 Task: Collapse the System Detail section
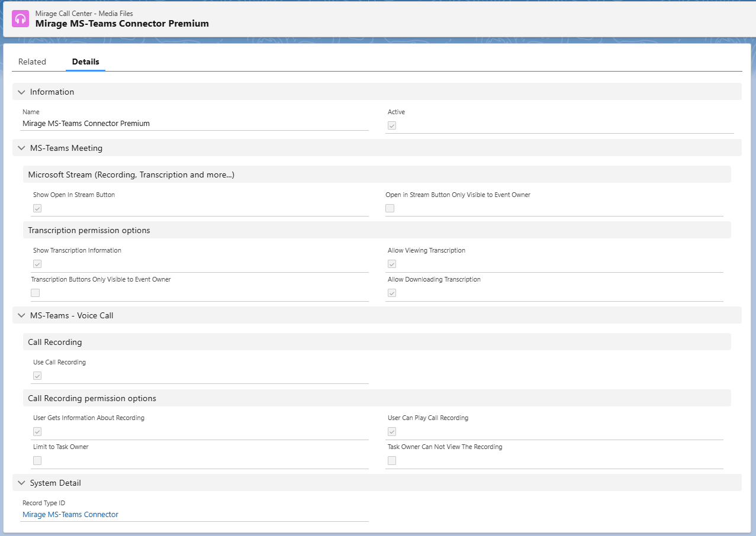(21, 483)
